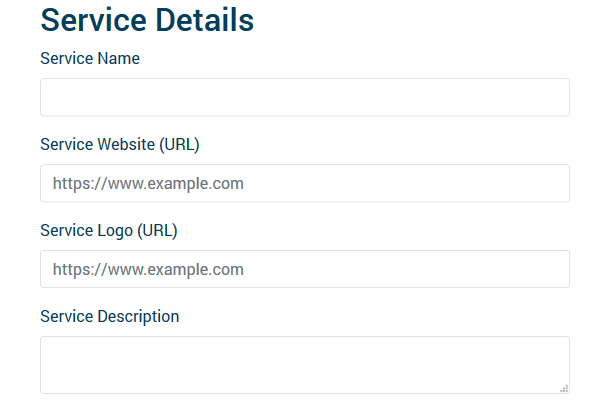Screen dimensions: 610x405
Task: Focus the Service Website (URL) text box
Action: coord(304,184)
